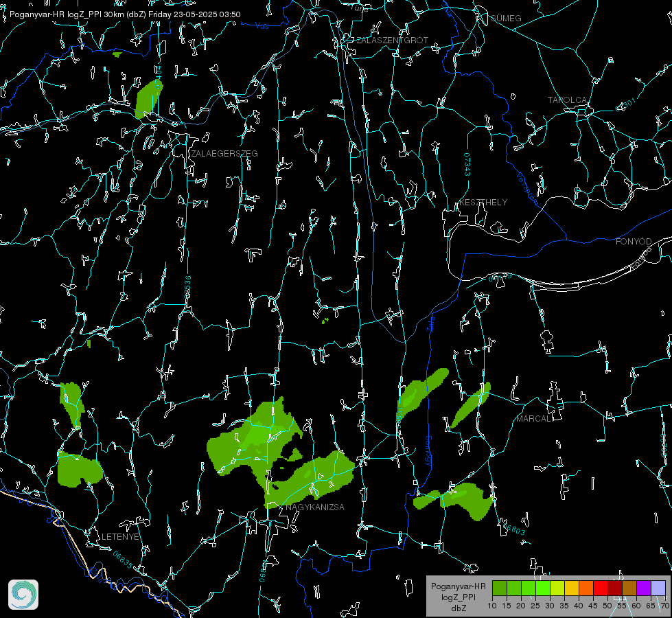Select the ZALAEGERSZEG city label
This screenshot has width=672, height=618.
point(224,153)
